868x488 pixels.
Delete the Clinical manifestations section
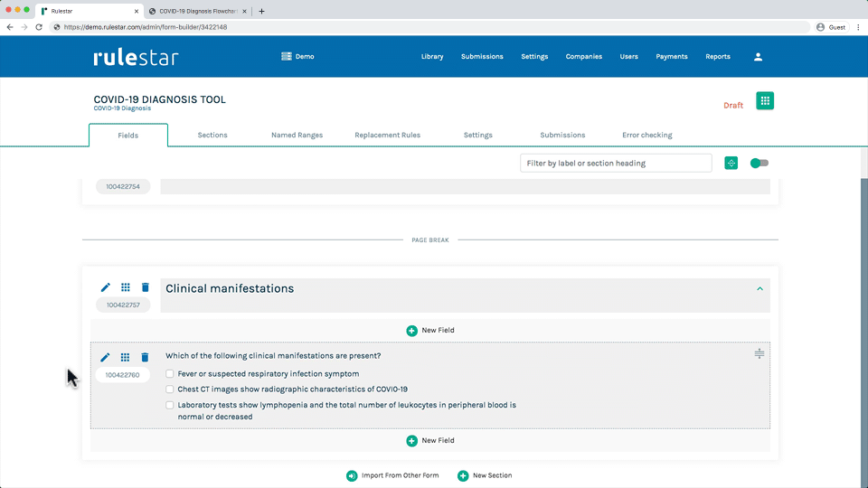pyautogui.click(x=145, y=287)
